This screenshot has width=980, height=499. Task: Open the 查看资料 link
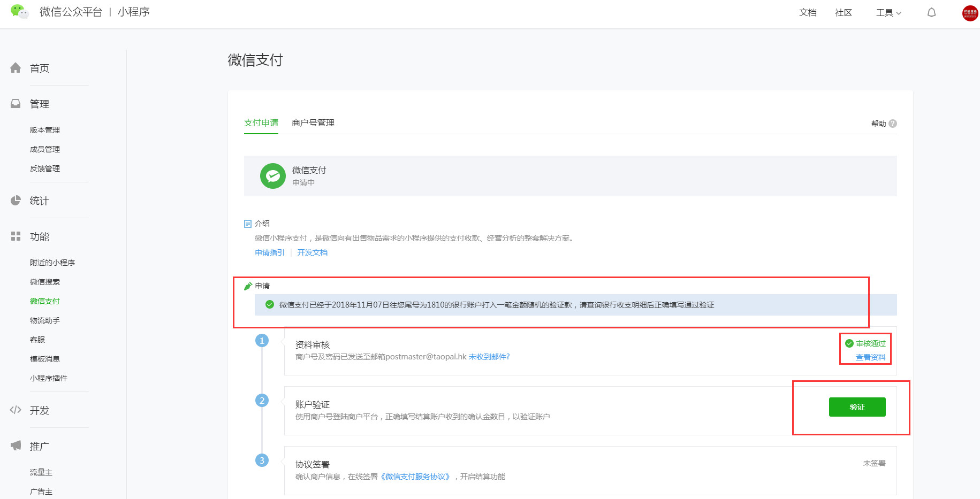(870, 357)
